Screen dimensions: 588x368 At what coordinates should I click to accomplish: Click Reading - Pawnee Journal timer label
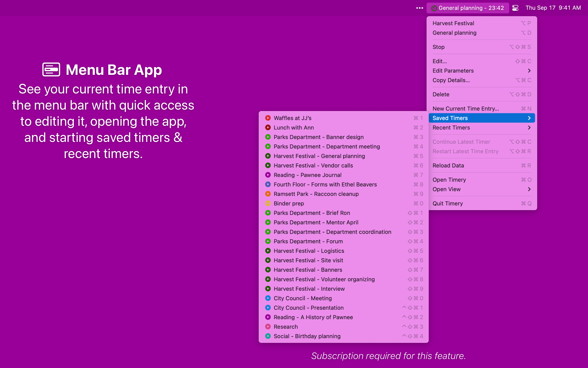pos(307,175)
